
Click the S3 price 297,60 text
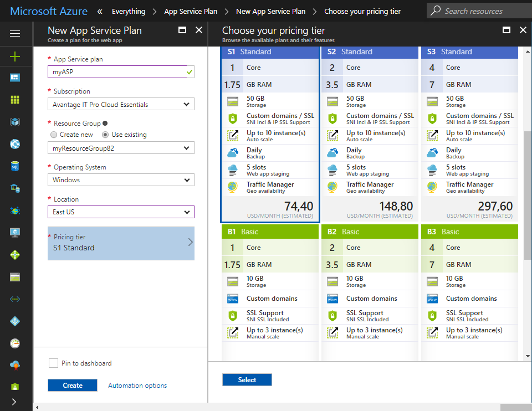tap(495, 206)
